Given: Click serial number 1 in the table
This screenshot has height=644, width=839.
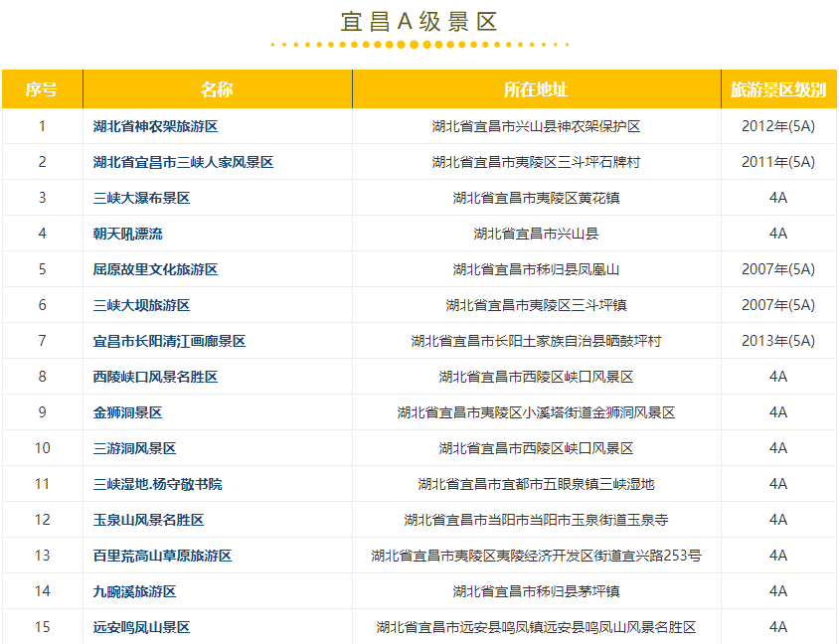Looking at the screenshot, I should (x=43, y=126).
